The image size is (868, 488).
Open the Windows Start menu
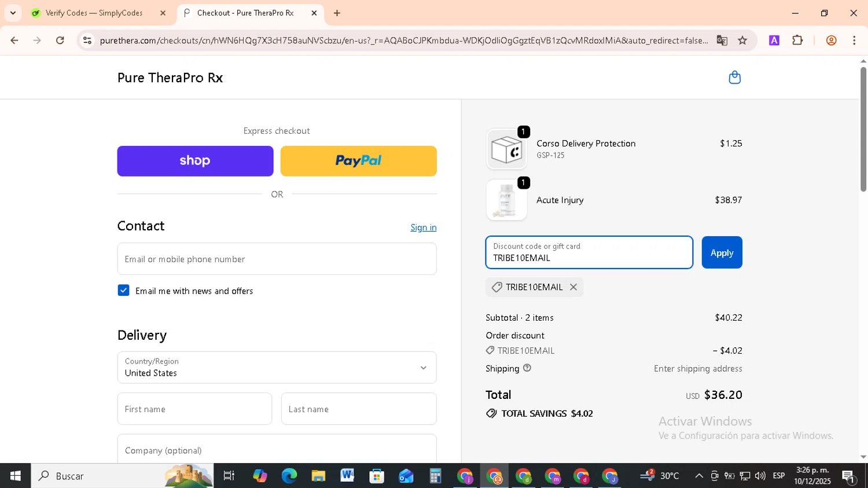click(x=15, y=476)
